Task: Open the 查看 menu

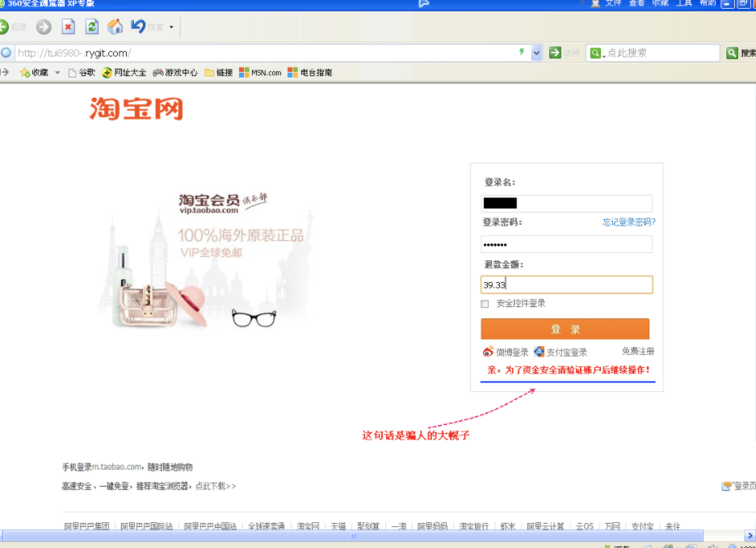Action: pos(636,3)
